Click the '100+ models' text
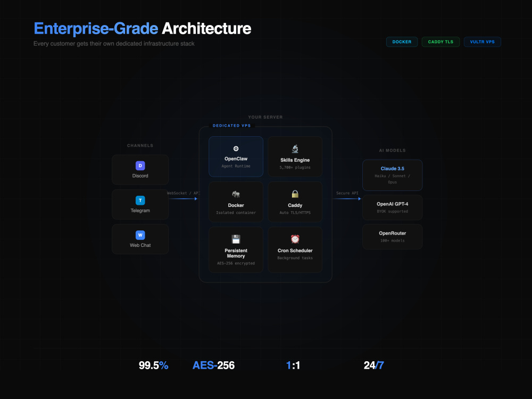532x399 pixels. point(392,240)
